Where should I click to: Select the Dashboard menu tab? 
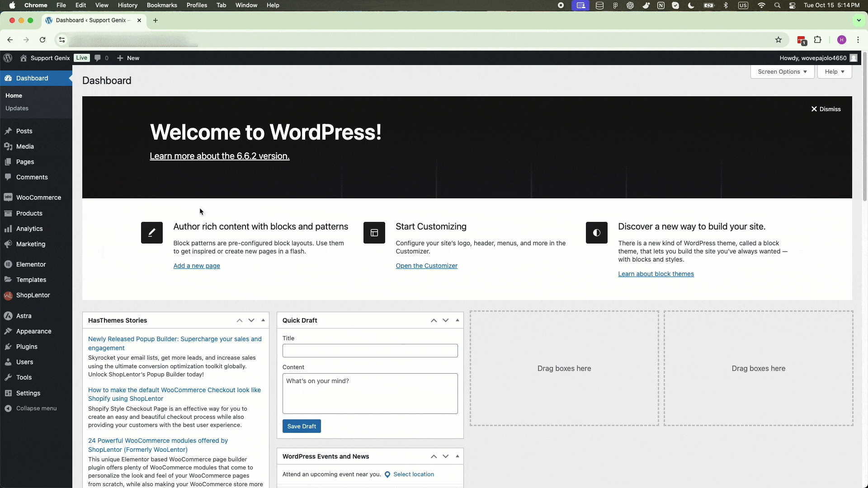tap(32, 78)
